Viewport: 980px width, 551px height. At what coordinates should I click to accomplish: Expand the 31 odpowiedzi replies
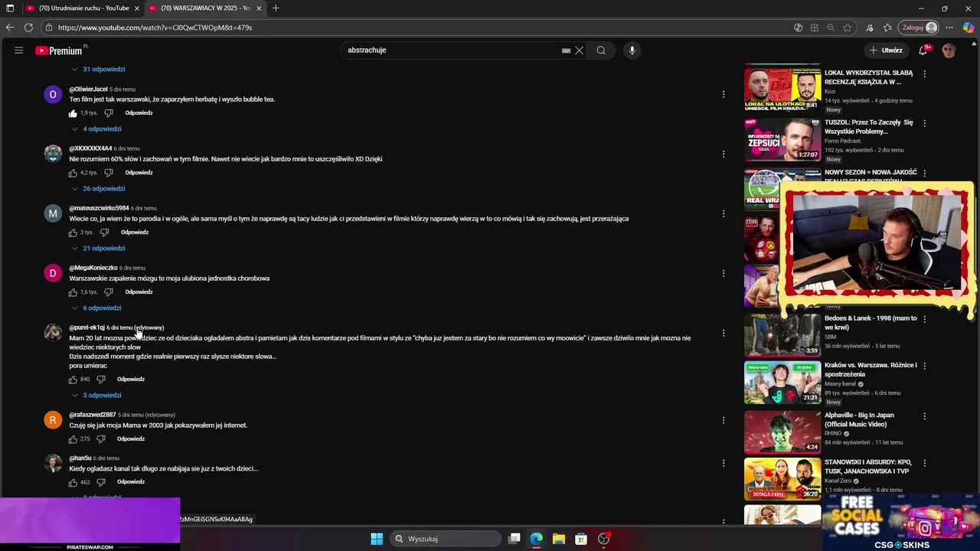(x=98, y=69)
